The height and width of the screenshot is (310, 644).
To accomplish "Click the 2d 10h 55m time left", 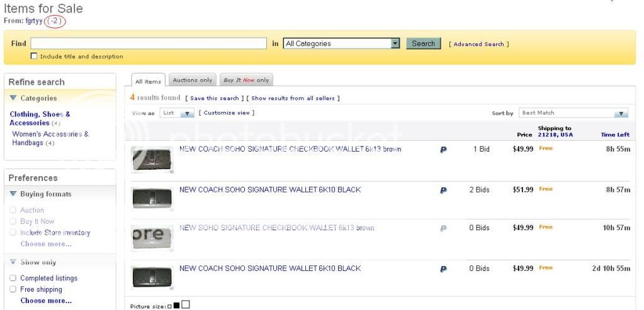I will [611, 268].
